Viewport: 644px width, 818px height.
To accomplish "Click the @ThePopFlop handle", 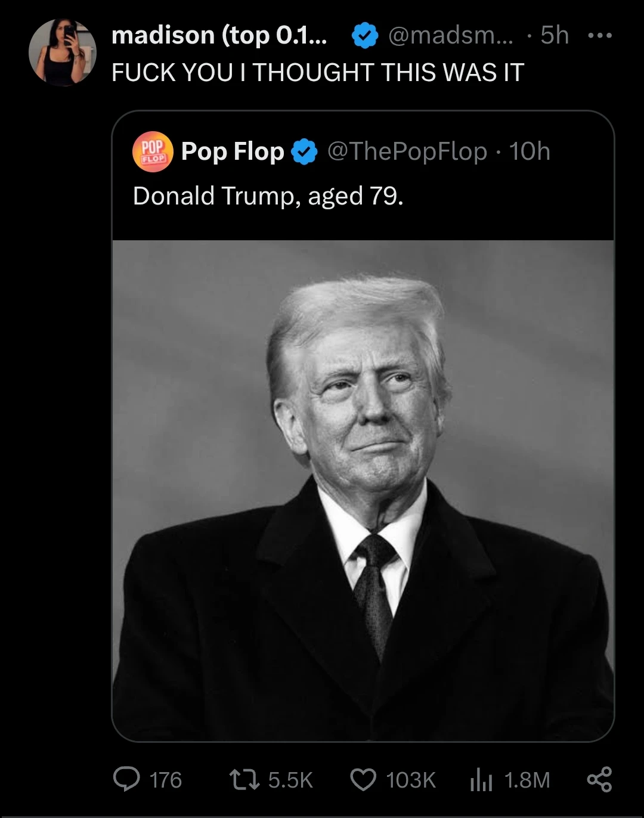I will click(407, 151).
